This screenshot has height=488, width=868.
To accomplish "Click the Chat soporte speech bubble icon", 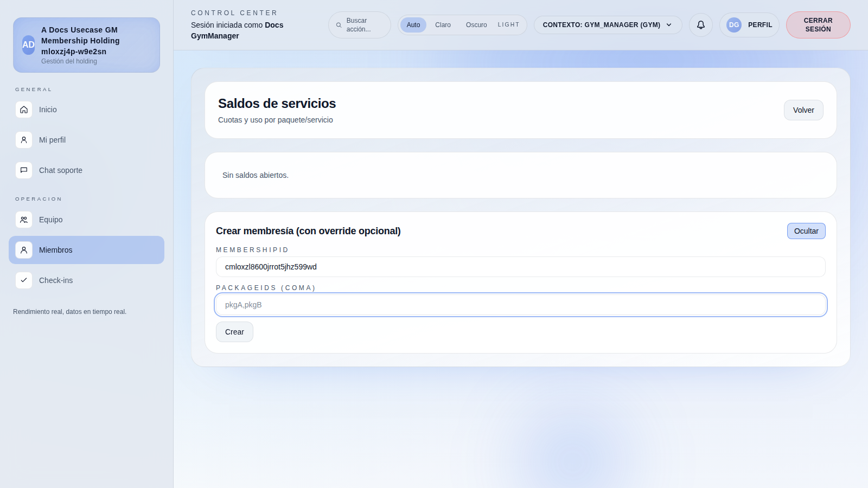I will [24, 170].
